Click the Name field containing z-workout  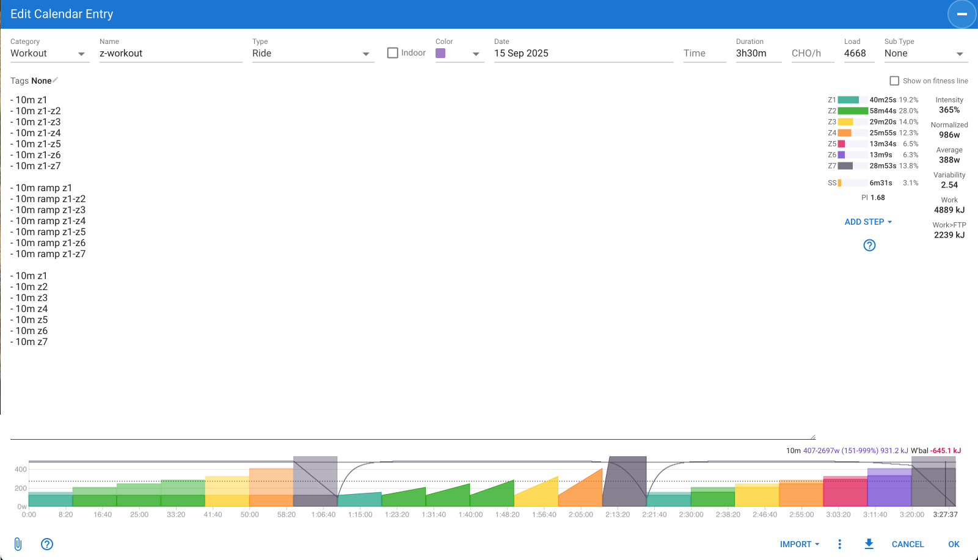click(x=170, y=54)
